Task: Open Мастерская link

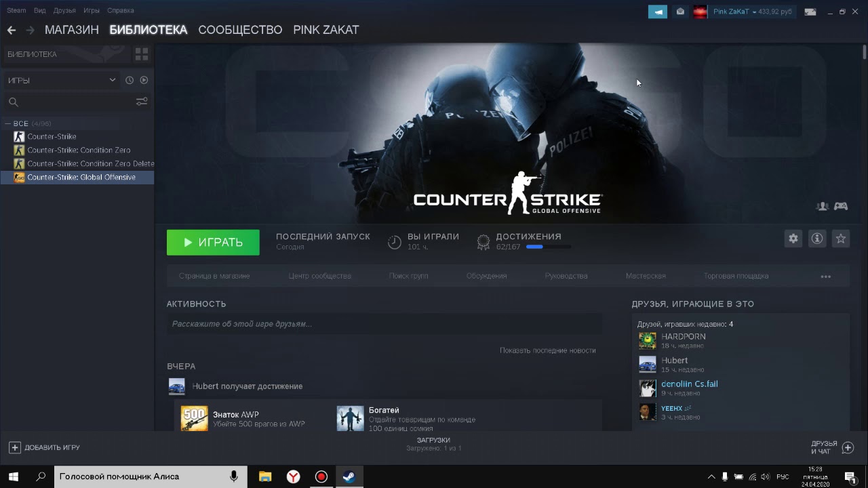Action: click(x=646, y=276)
